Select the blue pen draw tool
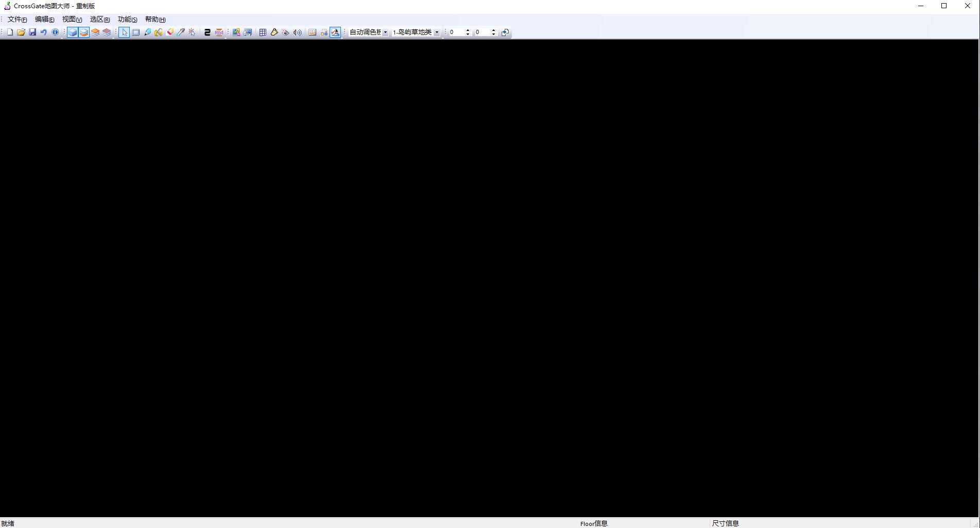980x528 pixels. pyautogui.click(x=147, y=32)
